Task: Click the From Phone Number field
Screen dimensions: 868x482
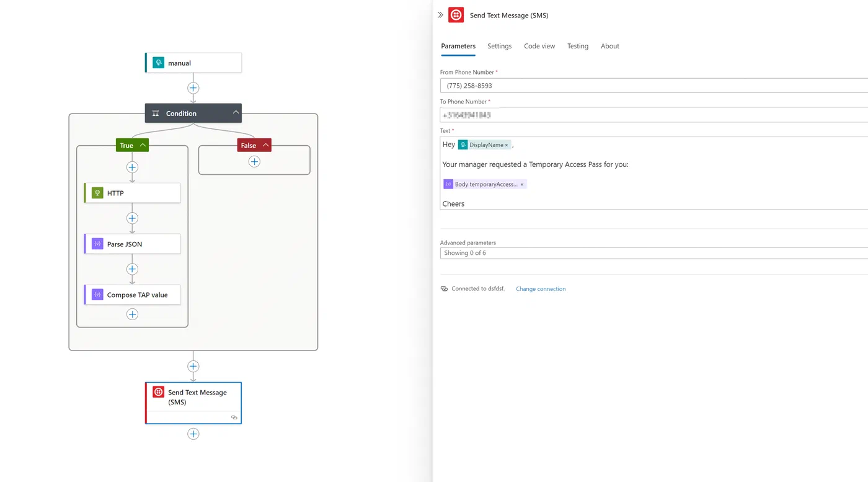Action: coord(654,86)
